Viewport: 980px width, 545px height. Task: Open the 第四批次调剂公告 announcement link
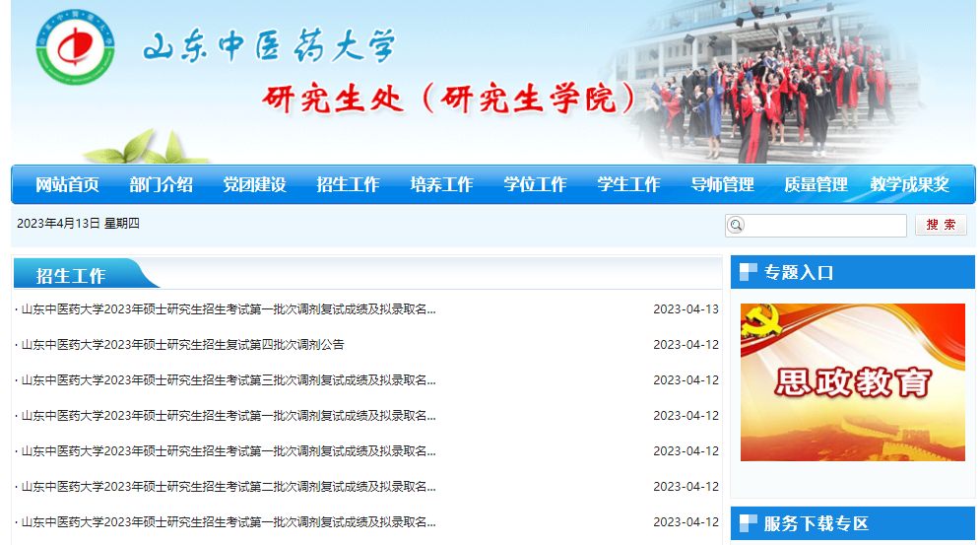pyautogui.click(x=182, y=345)
